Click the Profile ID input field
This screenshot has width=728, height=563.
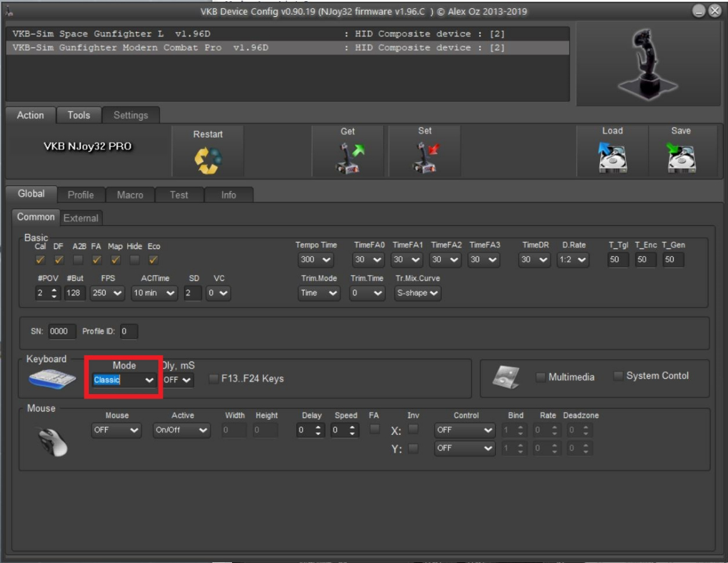coord(128,332)
